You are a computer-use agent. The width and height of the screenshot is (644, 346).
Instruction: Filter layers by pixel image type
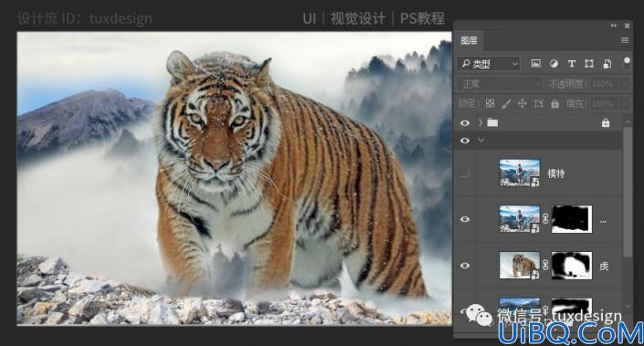click(535, 64)
